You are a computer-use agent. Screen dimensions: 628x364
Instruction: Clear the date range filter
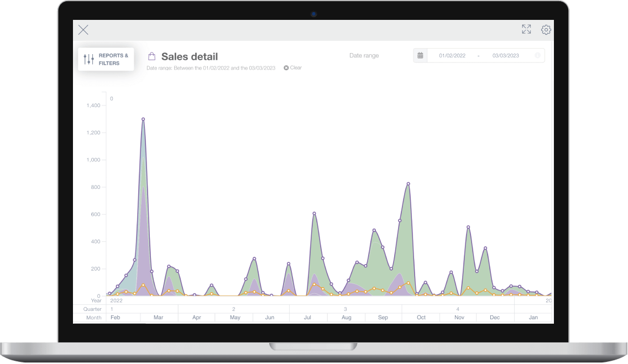pos(293,68)
